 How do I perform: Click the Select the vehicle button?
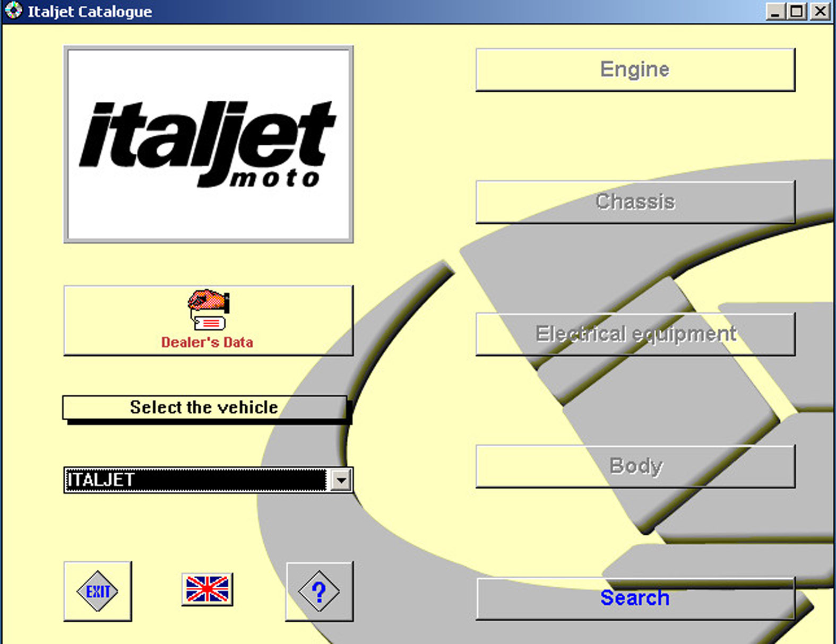click(204, 407)
